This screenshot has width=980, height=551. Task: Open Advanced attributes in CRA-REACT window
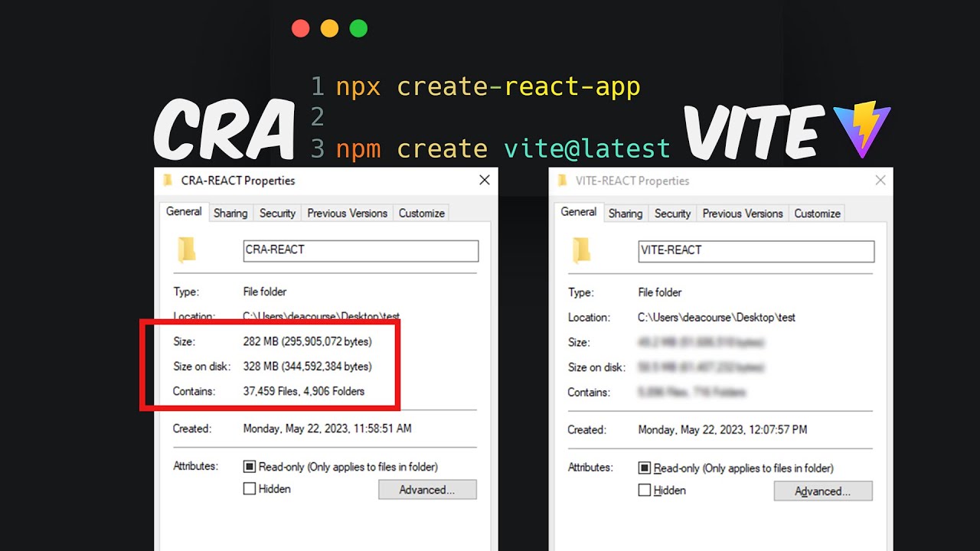[x=427, y=490]
